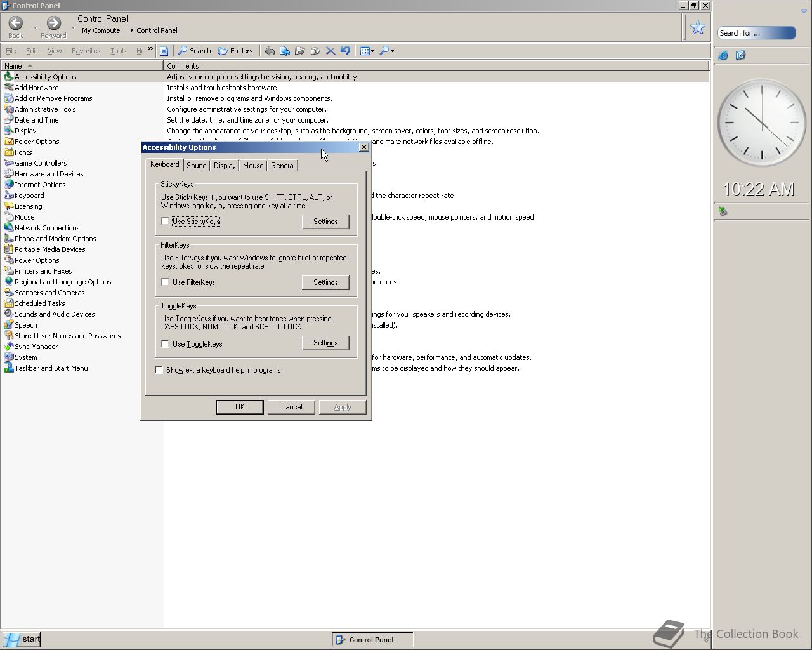This screenshot has height=650, width=812.
Task: Open the Back history dropdown arrow
Action: (x=35, y=27)
